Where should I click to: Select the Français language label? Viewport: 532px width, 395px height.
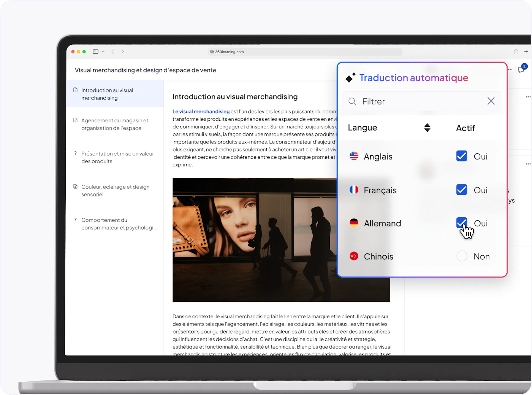(x=380, y=190)
